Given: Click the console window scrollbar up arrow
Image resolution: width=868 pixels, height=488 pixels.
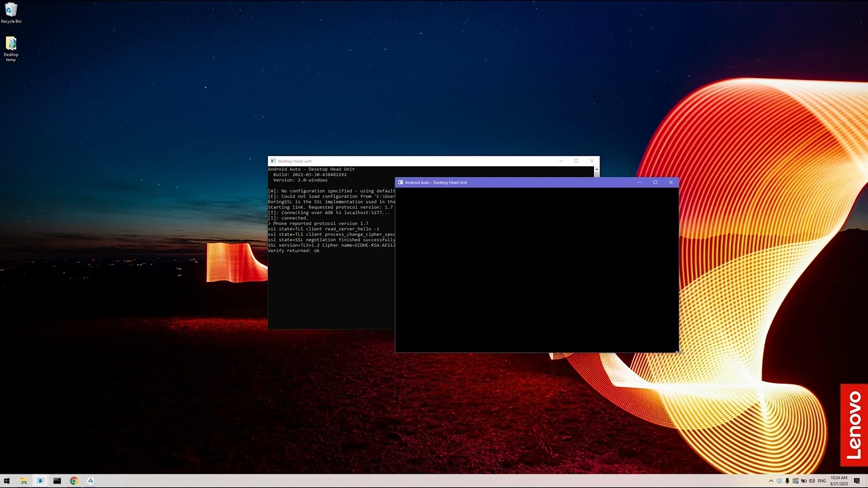Looking at the screenshot, I should (x=597, y=169).
